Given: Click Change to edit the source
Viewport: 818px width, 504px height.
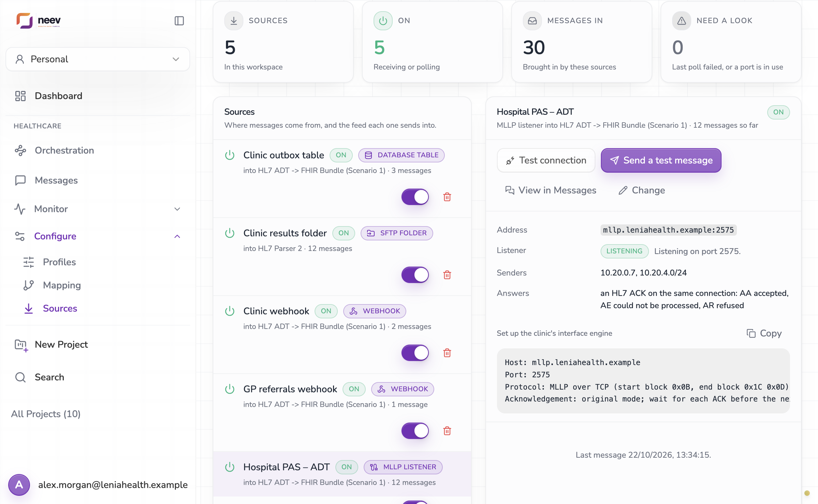Looking at the screenshot, I should point(642,190).
